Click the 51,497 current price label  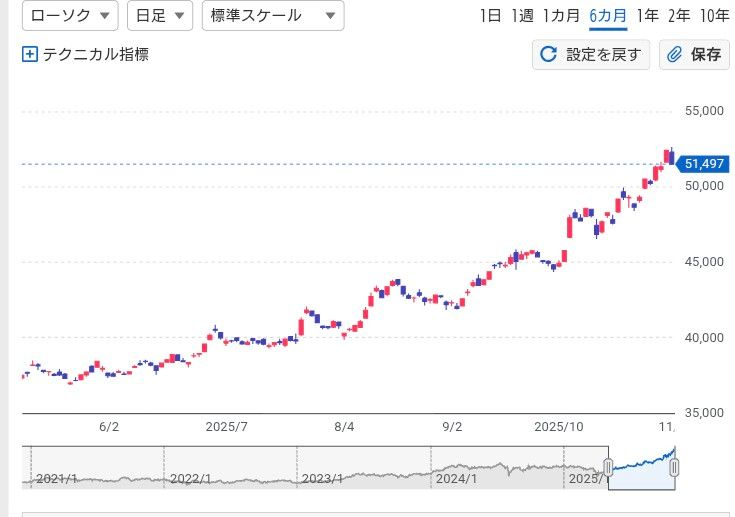pyautogui.click(x=704, y=163)
